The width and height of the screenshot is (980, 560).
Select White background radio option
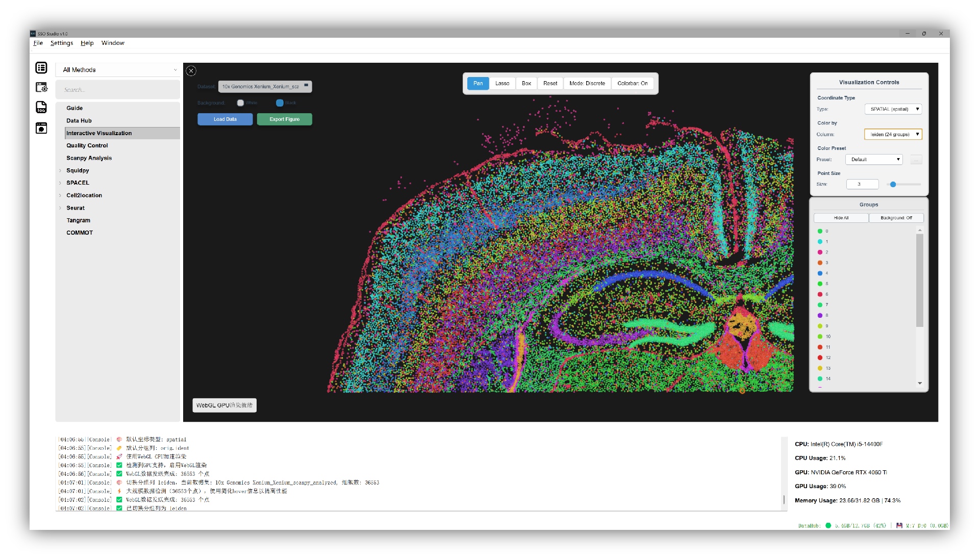pyautogui.click(x=240, y=103)
